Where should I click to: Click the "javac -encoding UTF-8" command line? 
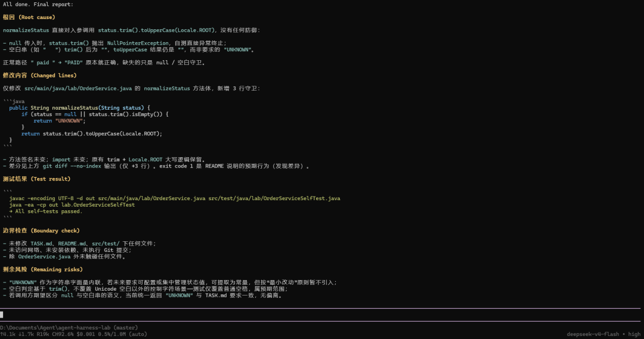175,198
